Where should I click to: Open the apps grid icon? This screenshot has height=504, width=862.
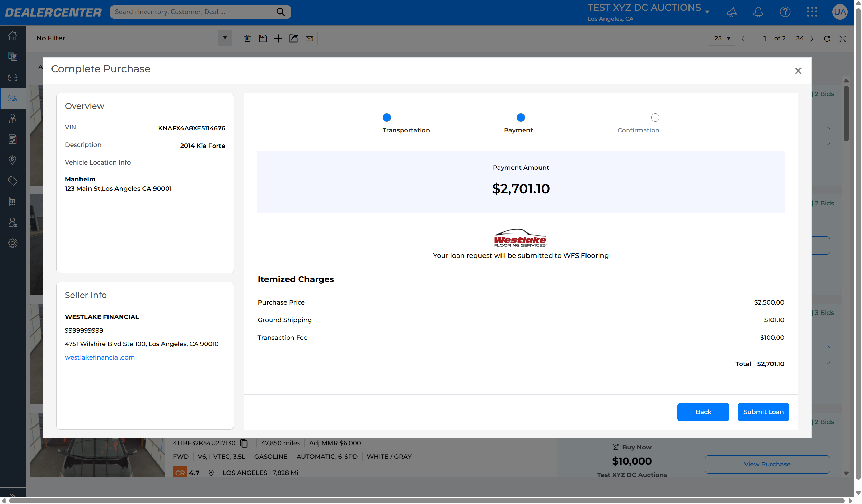point(812,12)
